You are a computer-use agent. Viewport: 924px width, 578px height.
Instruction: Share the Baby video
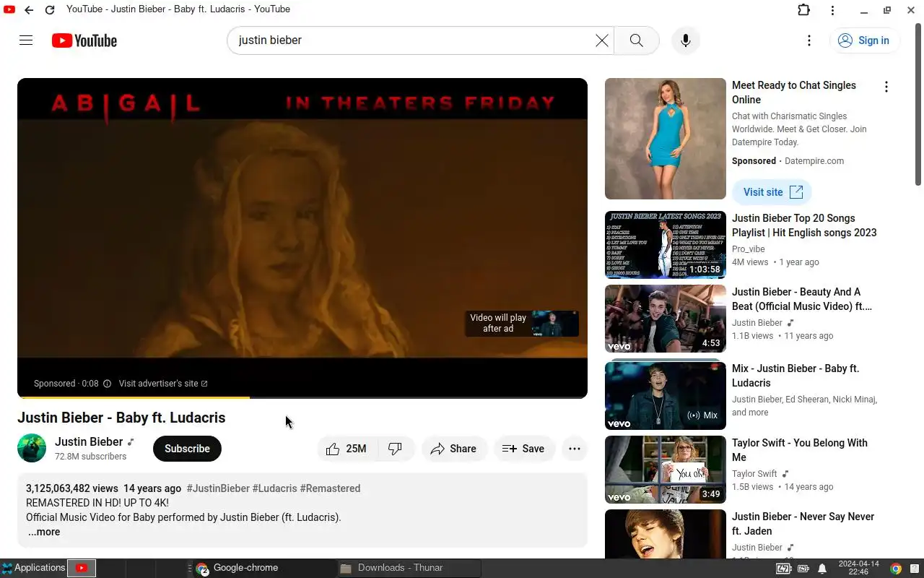point(454,449)
